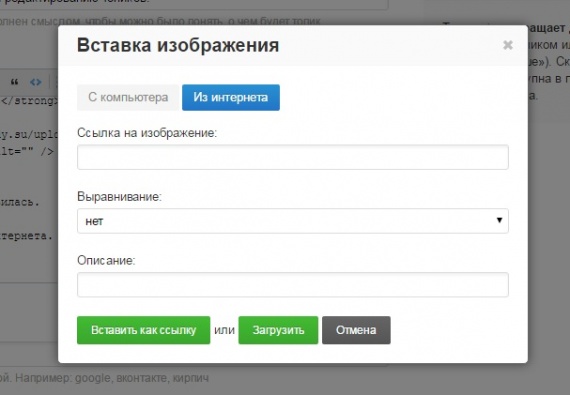Click Вставить как ссылку button
Screen dimensions: 570x395
pyautogui.click(x=144, y=330)
